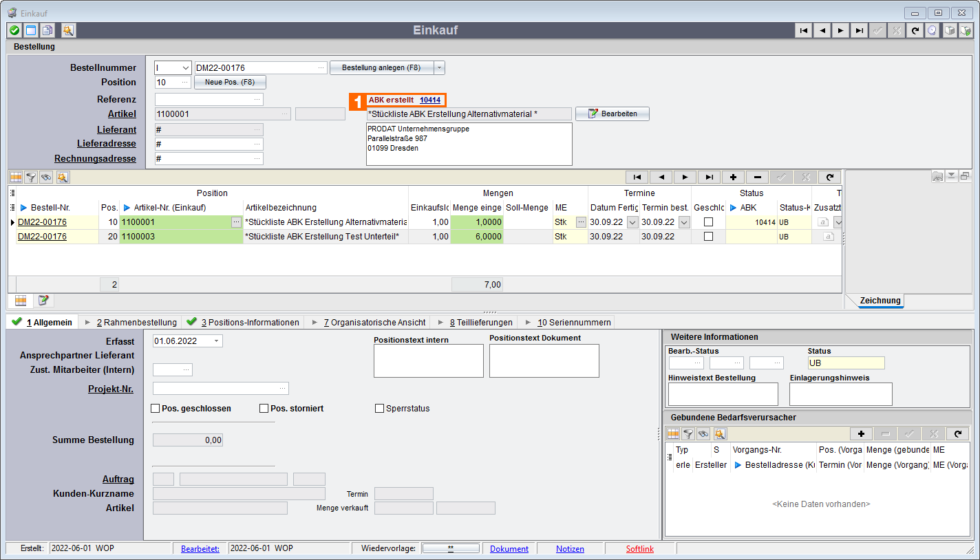The width and height of the screenshot is (980, 560).
Task: Open the 8 Teillieferungen tab
Action: coord(475,323)
